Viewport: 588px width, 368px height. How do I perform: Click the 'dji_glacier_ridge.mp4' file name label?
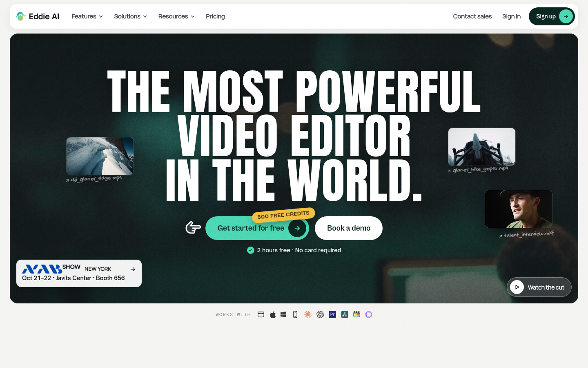[x=96, y=179]
